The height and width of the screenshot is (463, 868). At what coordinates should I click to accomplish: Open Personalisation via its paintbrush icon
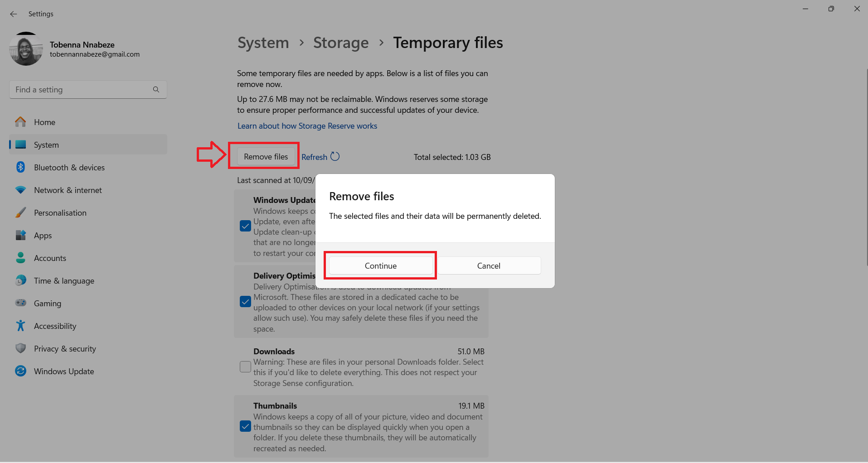(x=20, y=212)
